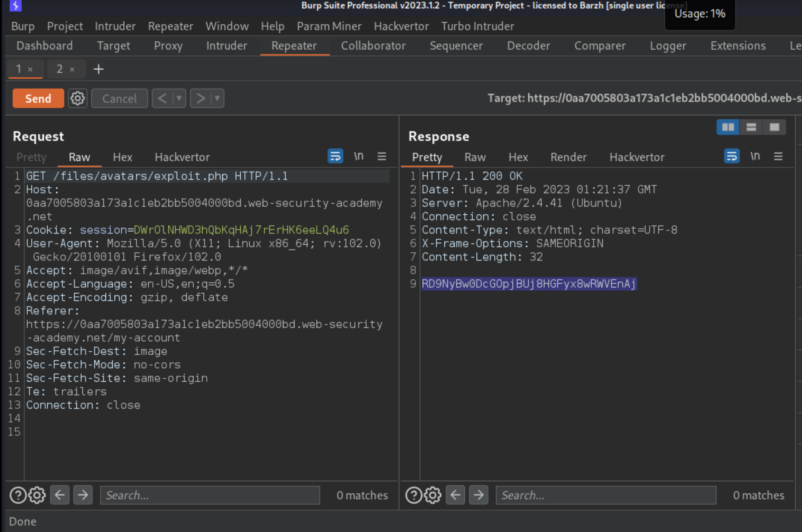Image resolution: width=802 pixels, height=532 pixels.
Task: Switch to the Comparer tab
Action: pyautogui.click(x=600, y=46)
